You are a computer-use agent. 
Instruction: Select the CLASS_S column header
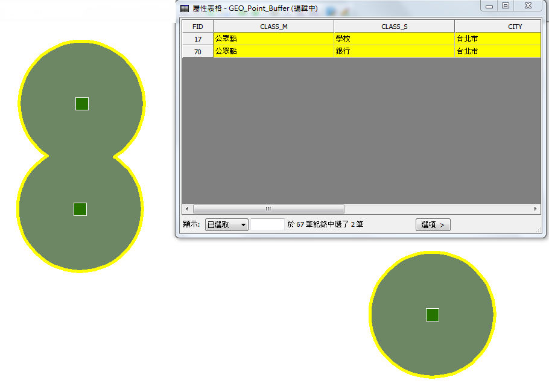point(394,27)
